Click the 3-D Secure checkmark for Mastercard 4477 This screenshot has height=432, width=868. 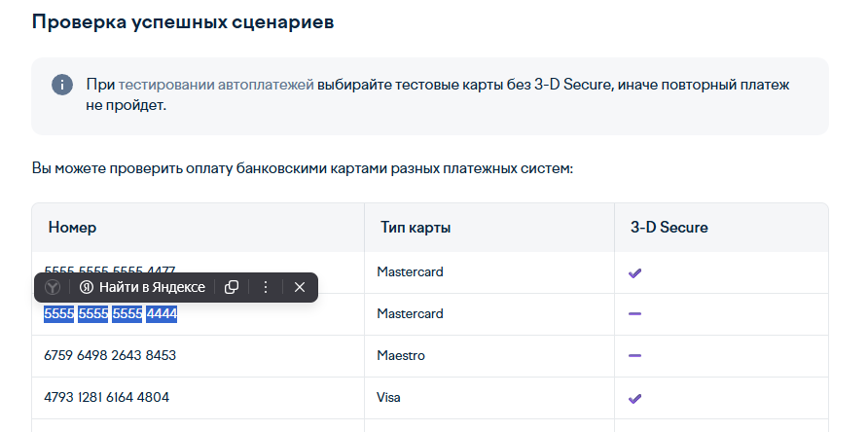[635, 272]
